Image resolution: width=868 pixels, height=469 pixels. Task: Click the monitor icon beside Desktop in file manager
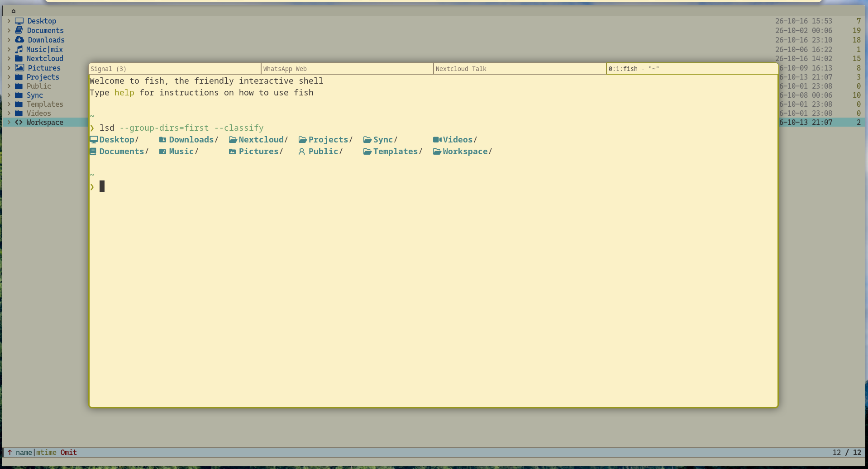point(19,21)
